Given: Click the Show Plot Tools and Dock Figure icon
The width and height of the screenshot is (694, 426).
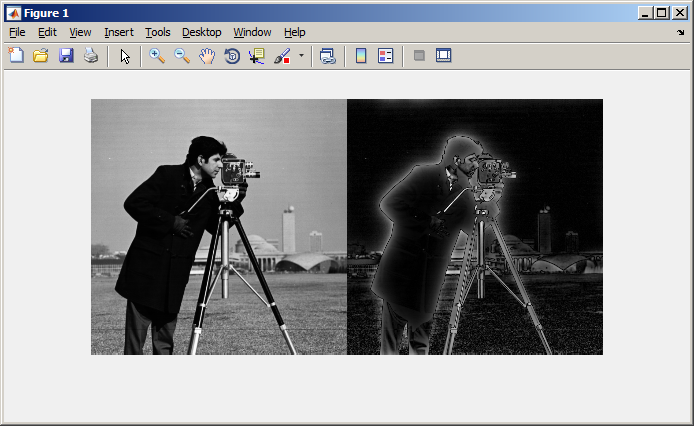Looking at the screenshot, I should click(444, 56).
